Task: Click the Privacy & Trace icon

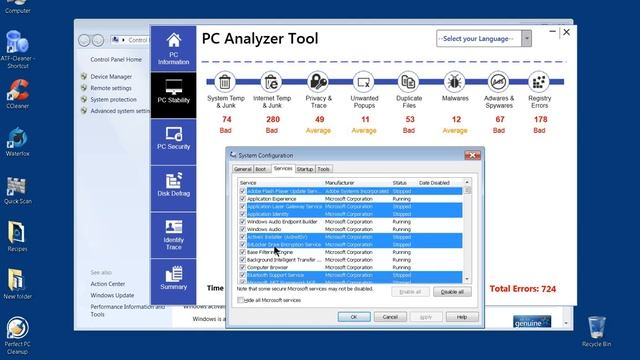Action: tap(318, 82)
